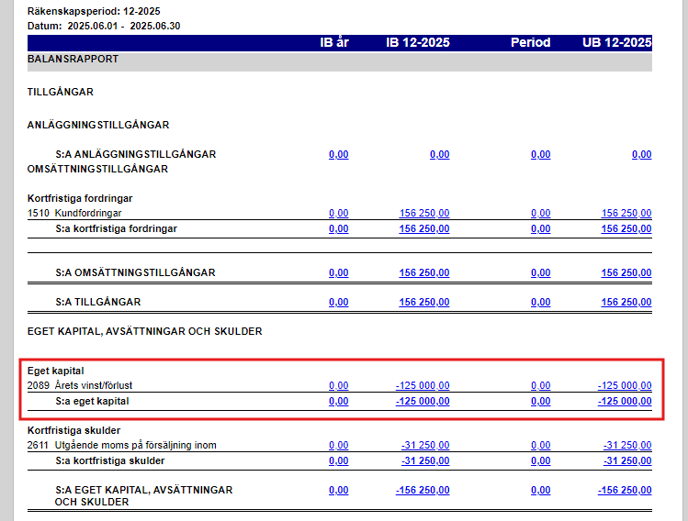Open Period value for S:A TILLGÅNGAR
Image resolution: width=688 pixels, height=521 pixels.
541,302
